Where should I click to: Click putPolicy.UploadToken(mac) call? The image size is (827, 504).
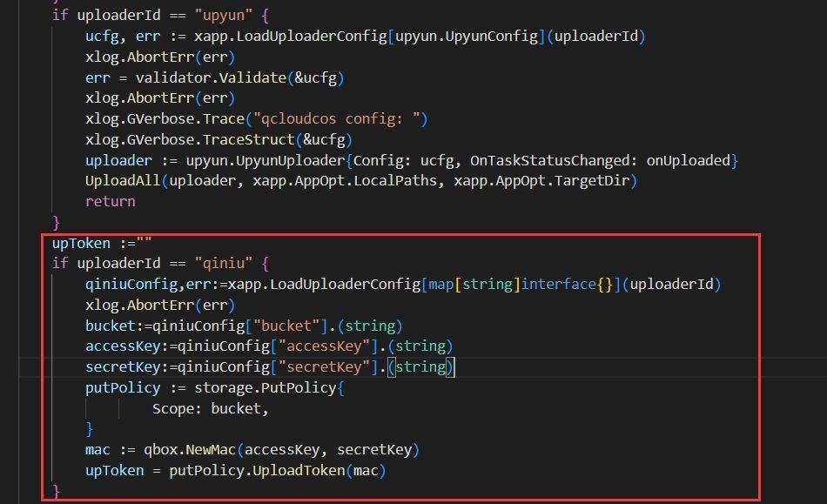point(278,470)
